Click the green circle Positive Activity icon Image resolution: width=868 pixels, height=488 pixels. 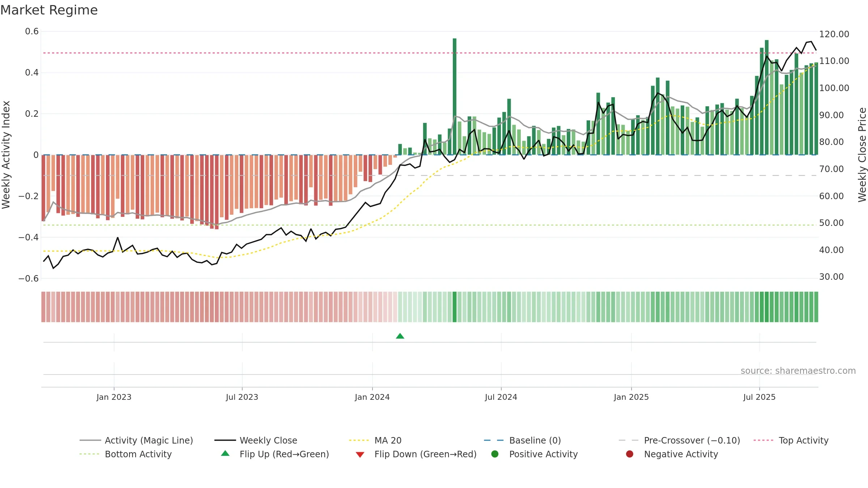pos(495,454)
